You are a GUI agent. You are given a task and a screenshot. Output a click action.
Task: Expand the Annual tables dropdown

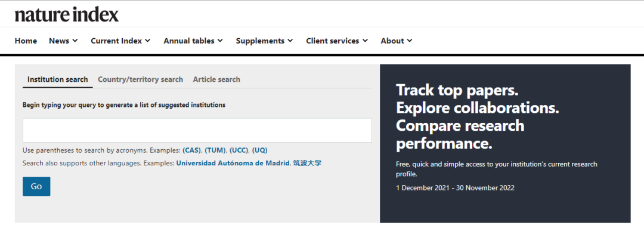pos(193,41)
